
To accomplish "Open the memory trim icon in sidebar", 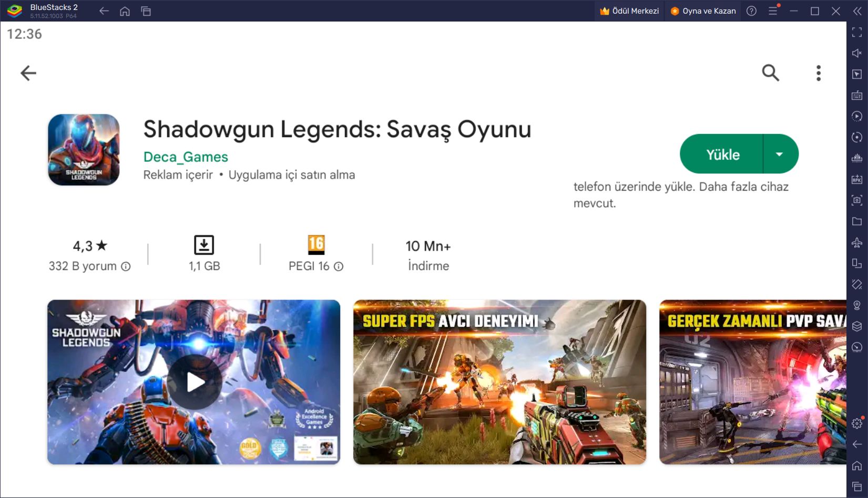I will [857, 158].
